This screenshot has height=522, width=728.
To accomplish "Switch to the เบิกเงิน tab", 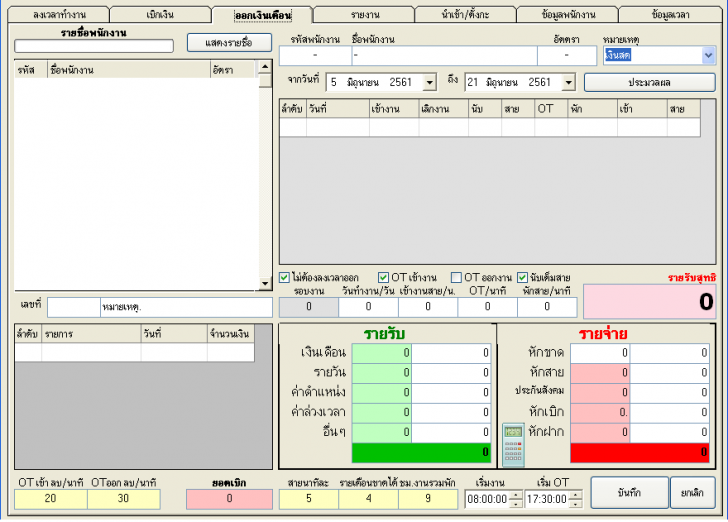I will [160, 14].
